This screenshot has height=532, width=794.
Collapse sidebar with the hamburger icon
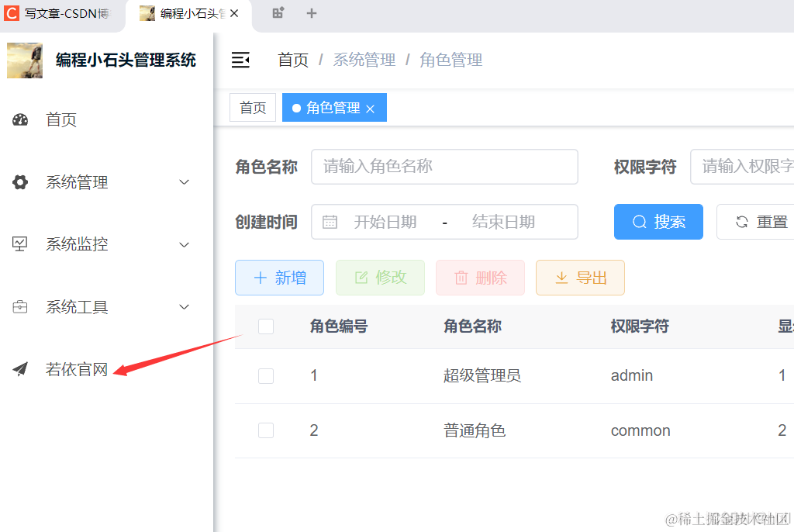coord(240,60)
